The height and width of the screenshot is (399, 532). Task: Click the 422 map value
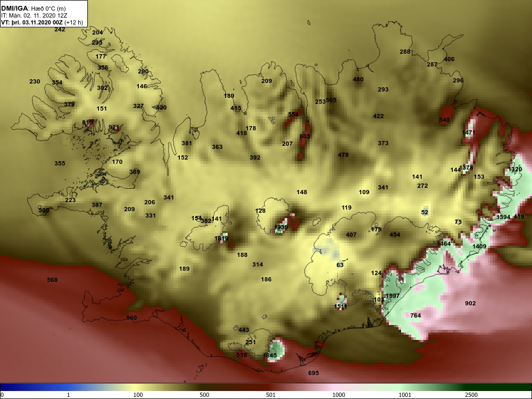pyautogui.click(x=378, y=116)
